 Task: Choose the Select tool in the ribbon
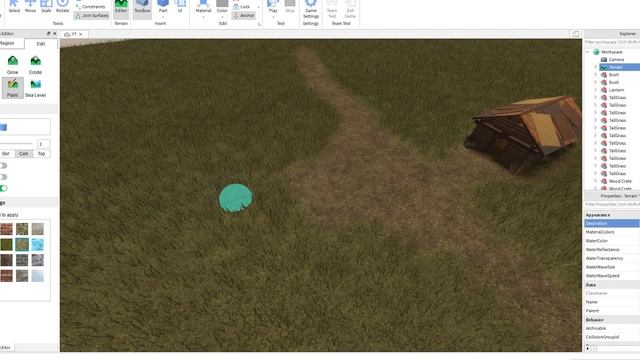coord(14,7)
